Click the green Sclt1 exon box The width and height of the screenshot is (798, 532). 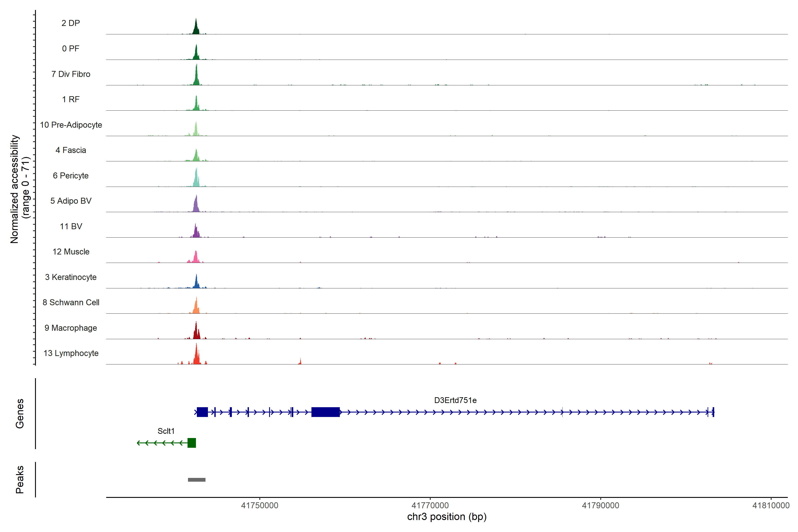192,443
